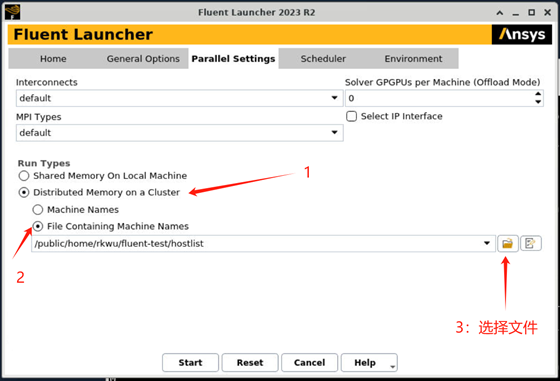Screen dimensions: 560x381
Task: Choose File Containing Machine Names option
Action: pos(38,226)
